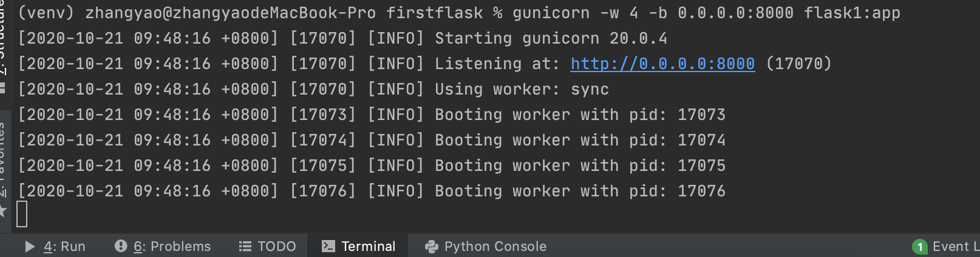
Task: Click the 'Starting gunicorn 20.0.4' log line
Action: tap(342, 38)
